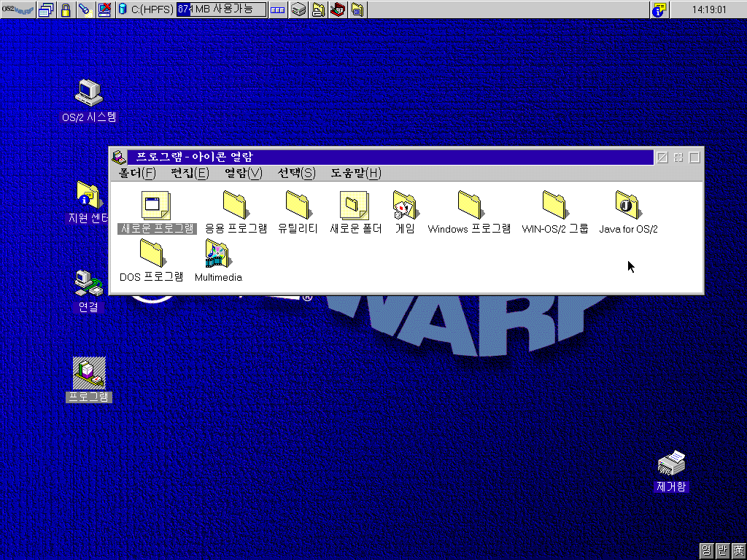
Task: Select the 유틸리티 folder
Action: tap(298, 212)
